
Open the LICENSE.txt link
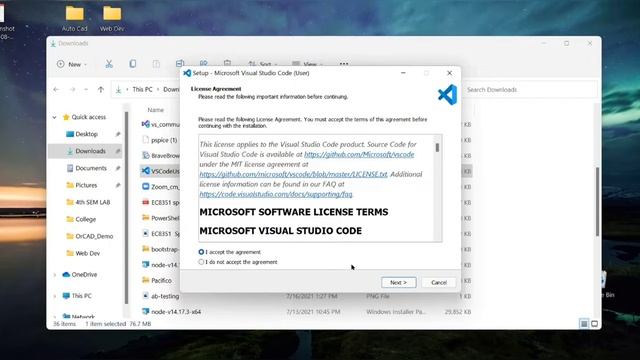tap(293, 174)
